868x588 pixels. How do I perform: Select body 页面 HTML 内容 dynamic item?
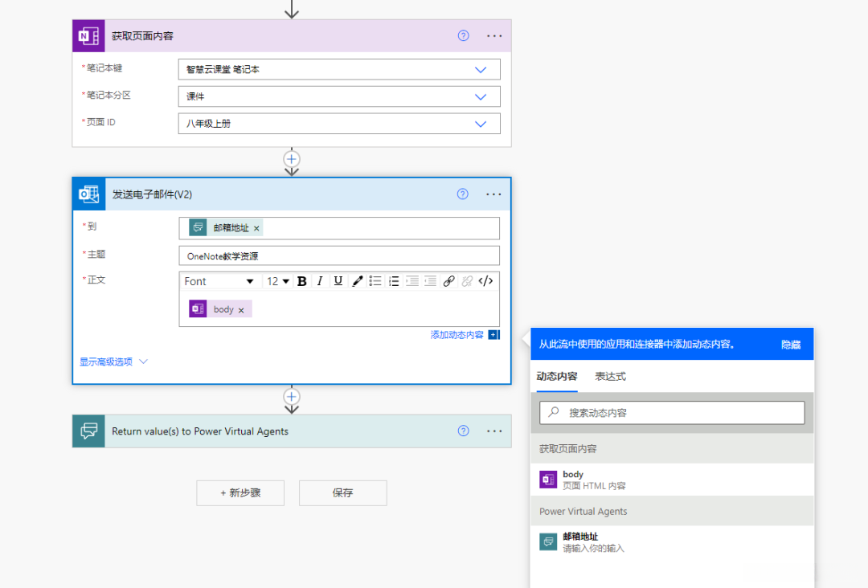[672, 480]
